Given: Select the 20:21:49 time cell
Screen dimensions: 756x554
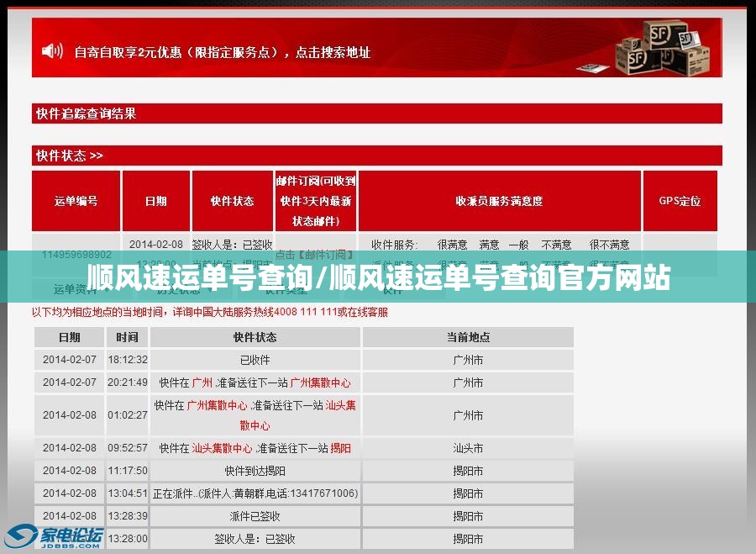Looking at the screenshot, I should [x=128, y=383].
